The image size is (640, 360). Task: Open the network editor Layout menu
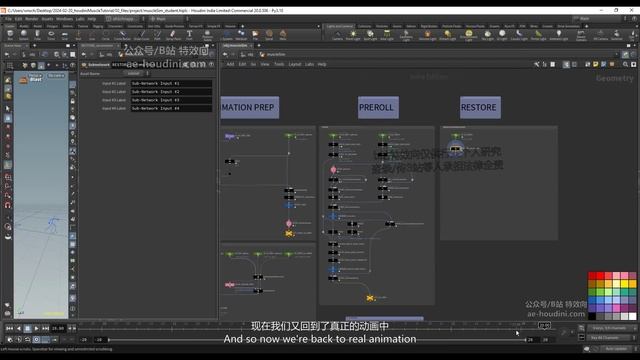[x=294, y=64]
